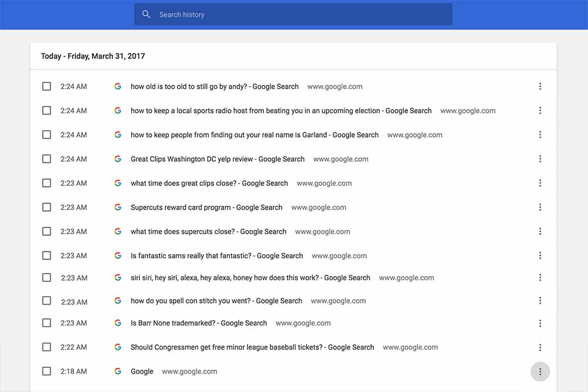Open more actions for 'what time does supercuts close?'
The image size is (588, 392).
point(540,231)
